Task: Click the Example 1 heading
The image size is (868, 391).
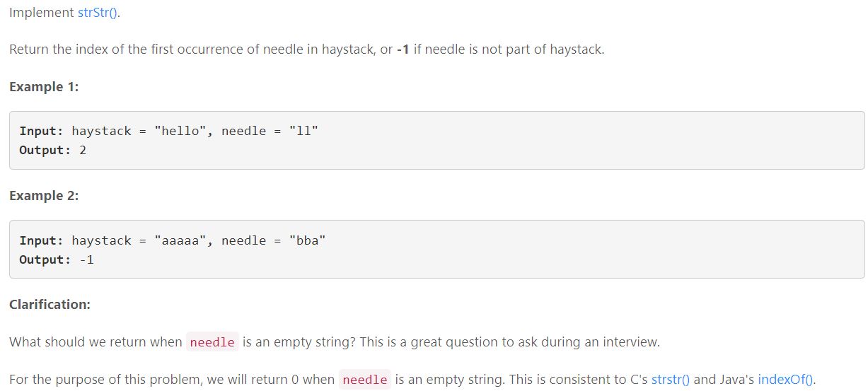Action: pyautogui.click(x=44, y=87)
